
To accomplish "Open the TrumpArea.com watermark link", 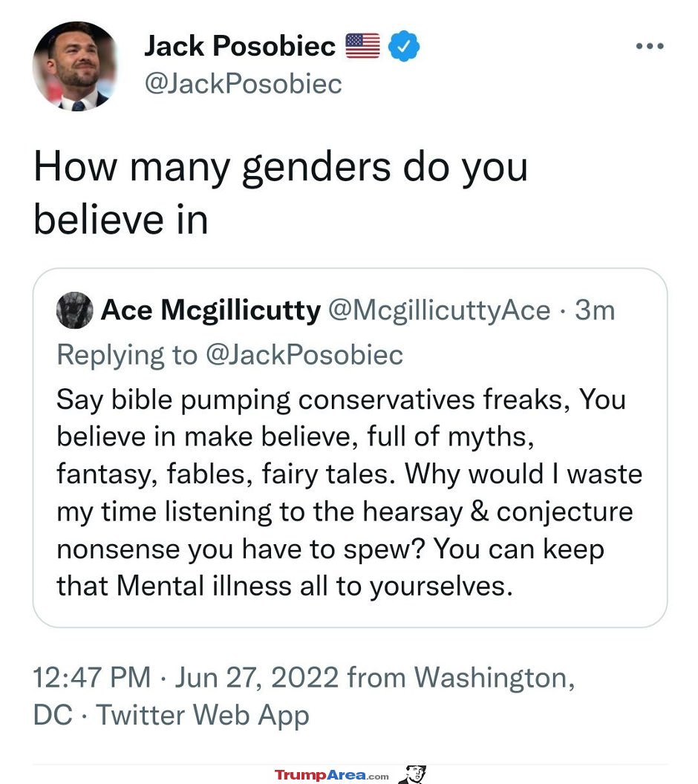I will [x=331, y=776].
